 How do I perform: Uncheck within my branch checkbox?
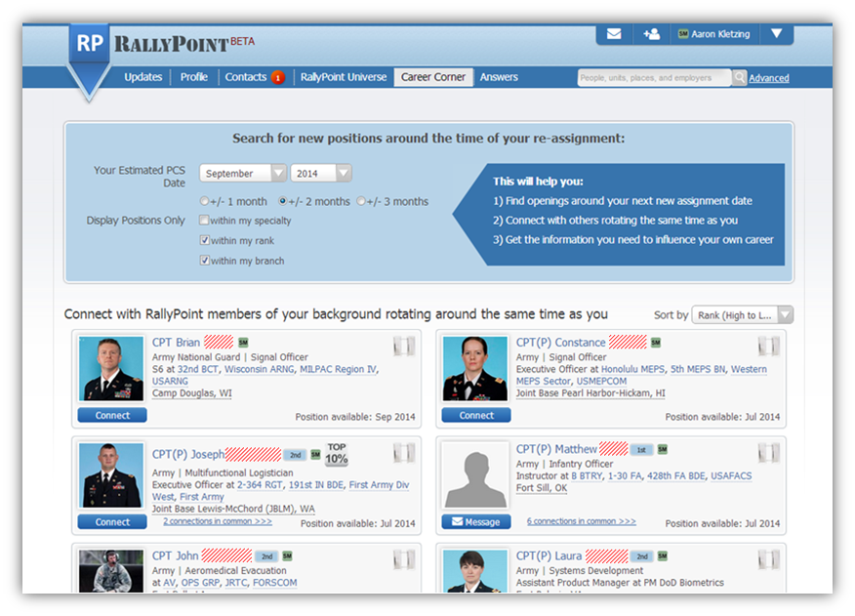(205, 261)
